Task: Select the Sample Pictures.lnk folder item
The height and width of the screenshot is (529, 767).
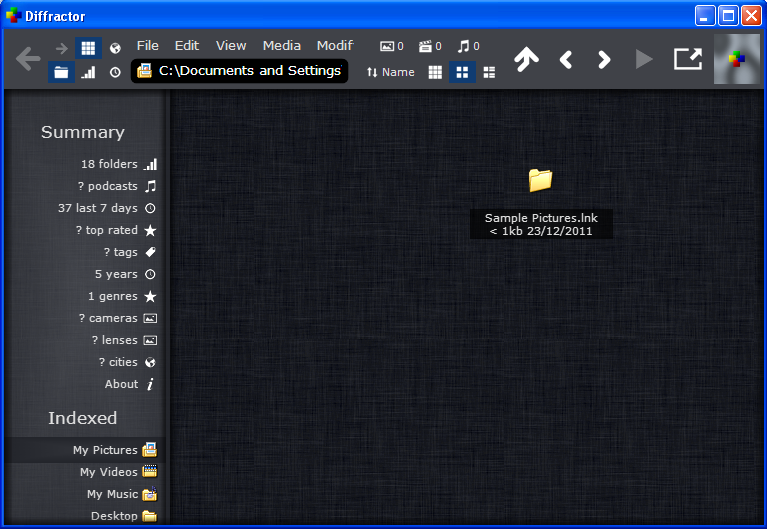Action: click(540, 181)
